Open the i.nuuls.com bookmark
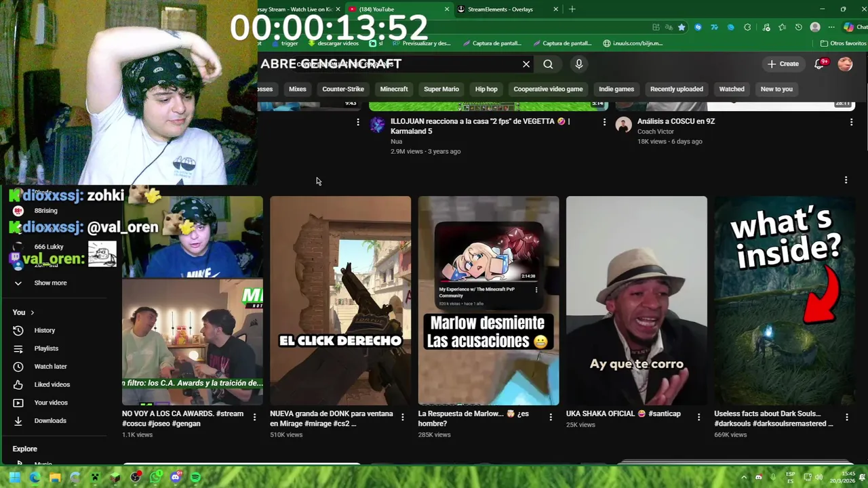This screenshot has width=868, height=488. (633, 43)
